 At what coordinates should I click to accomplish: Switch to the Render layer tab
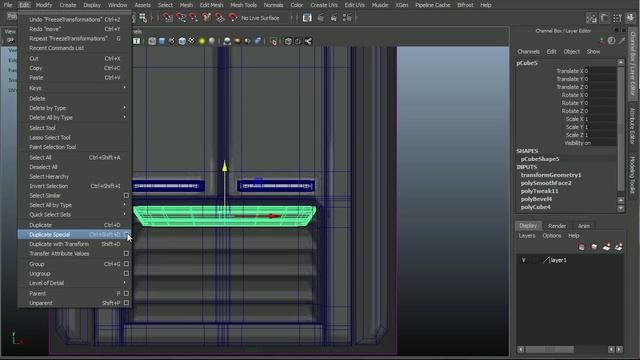click(557, 226)
